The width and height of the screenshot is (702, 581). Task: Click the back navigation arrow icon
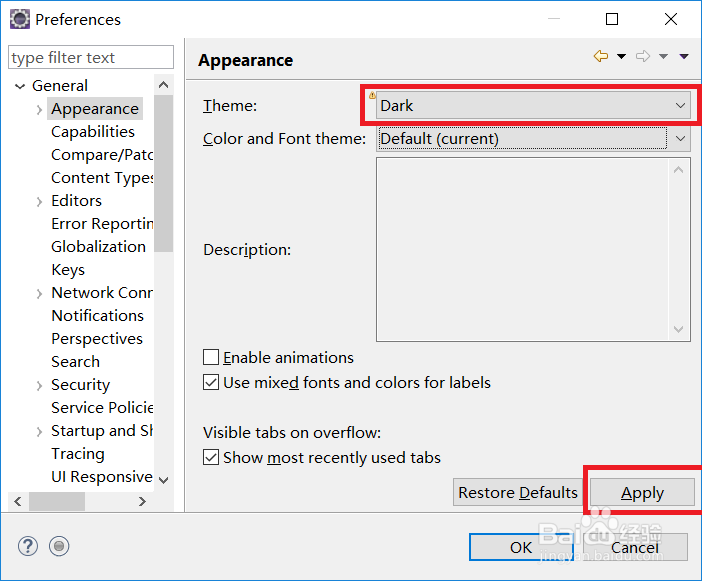[x=600, y=57]
